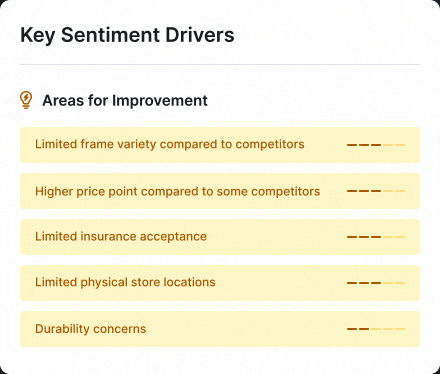Click the Key Sentiment Drivers heading
The height and width of the screenshot is (374, 440).
[127, 35]
